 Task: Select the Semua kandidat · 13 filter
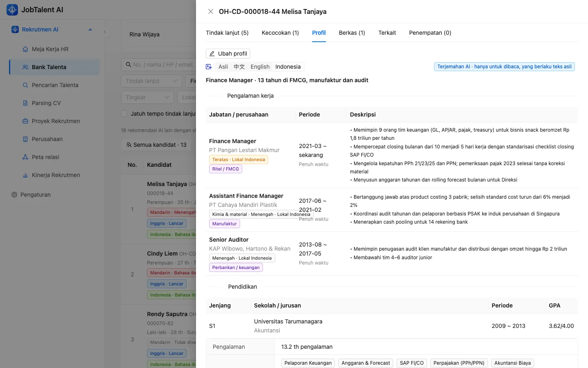click(156, 145)
